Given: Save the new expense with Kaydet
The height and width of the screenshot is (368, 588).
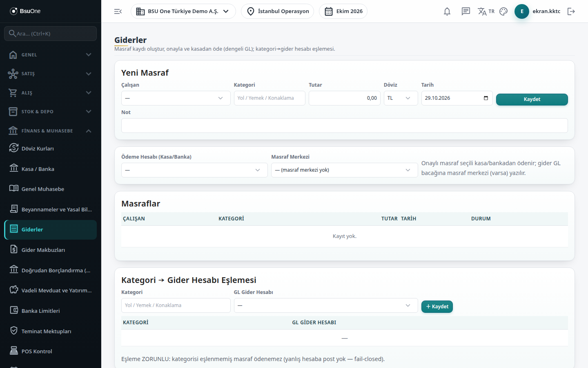Looking at the screenshot, I should (532, 99).
